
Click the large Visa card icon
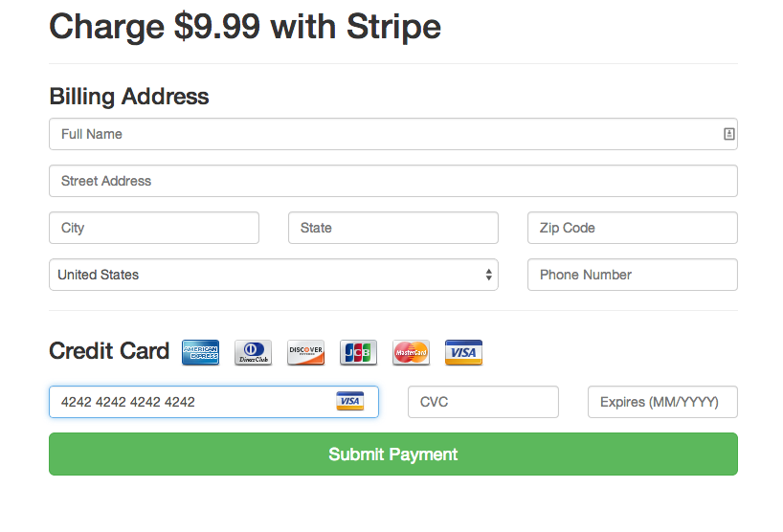[x=463, y=352]
